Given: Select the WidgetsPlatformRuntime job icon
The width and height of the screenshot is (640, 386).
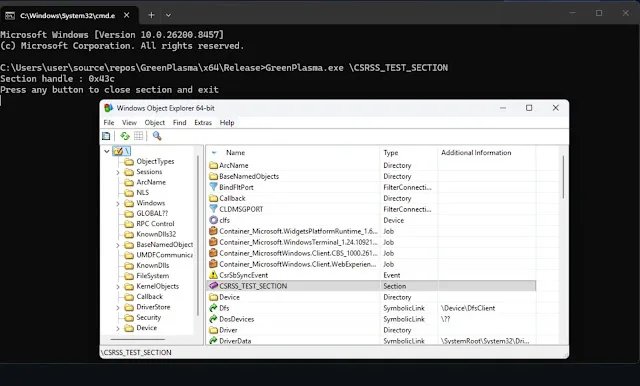Looking at the screenshot, I should (213, 231).
